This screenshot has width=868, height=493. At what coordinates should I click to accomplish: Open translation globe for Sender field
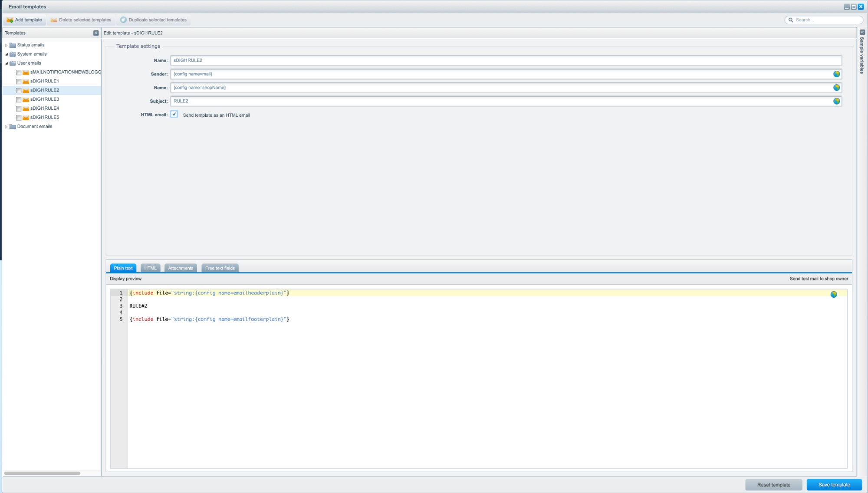click(x=836, y=74)
